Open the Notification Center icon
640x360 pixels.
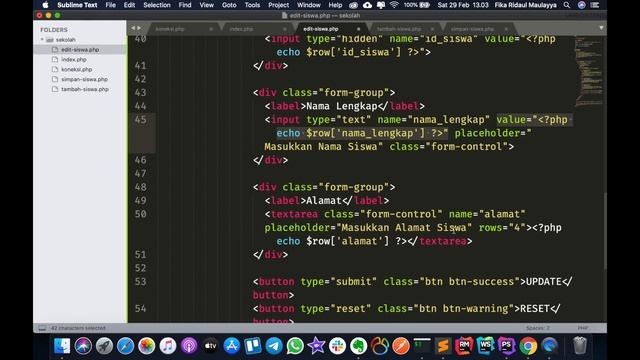595,5
